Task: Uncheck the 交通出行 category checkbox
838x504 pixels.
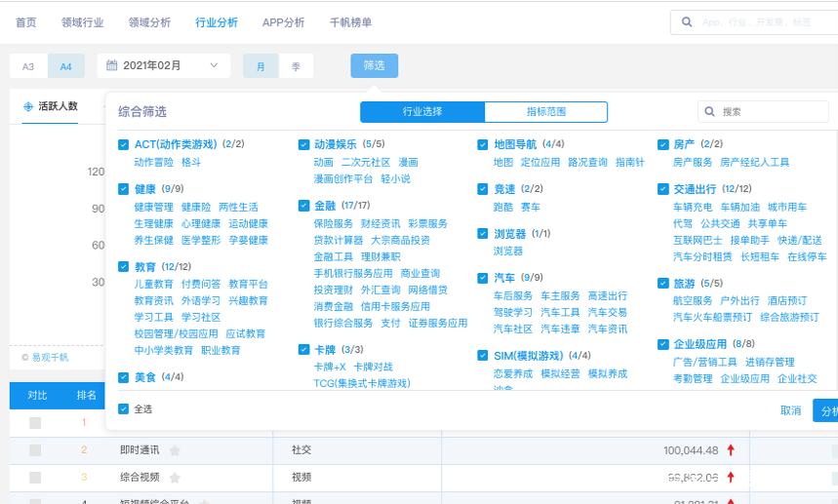Action: 663,189
